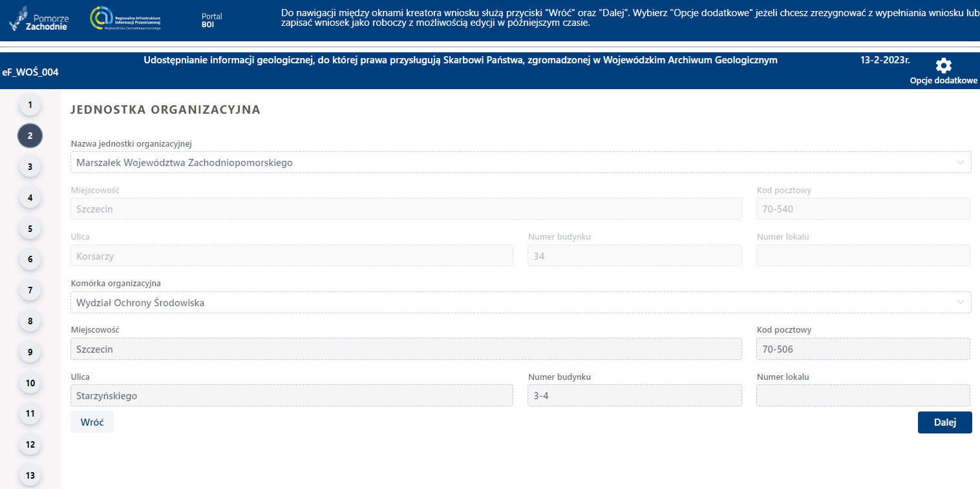Switch to step 10 of the wizard
980x489 pixels.
pyautogui.click(x=30, y=383)
